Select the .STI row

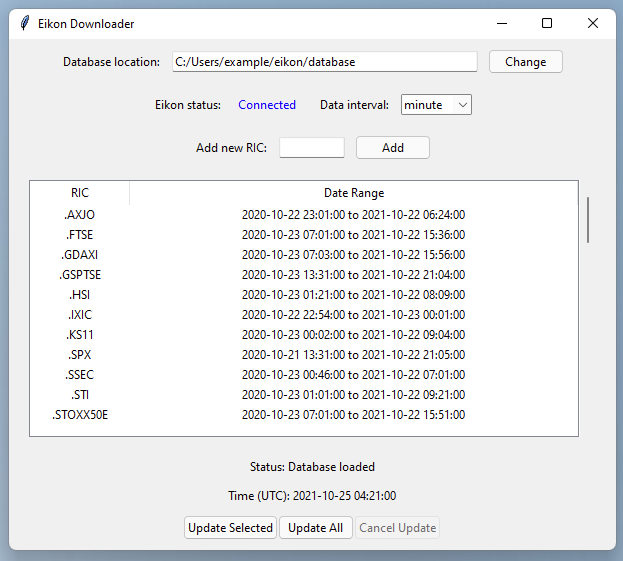pyautogui.click(x=304, y=395)
